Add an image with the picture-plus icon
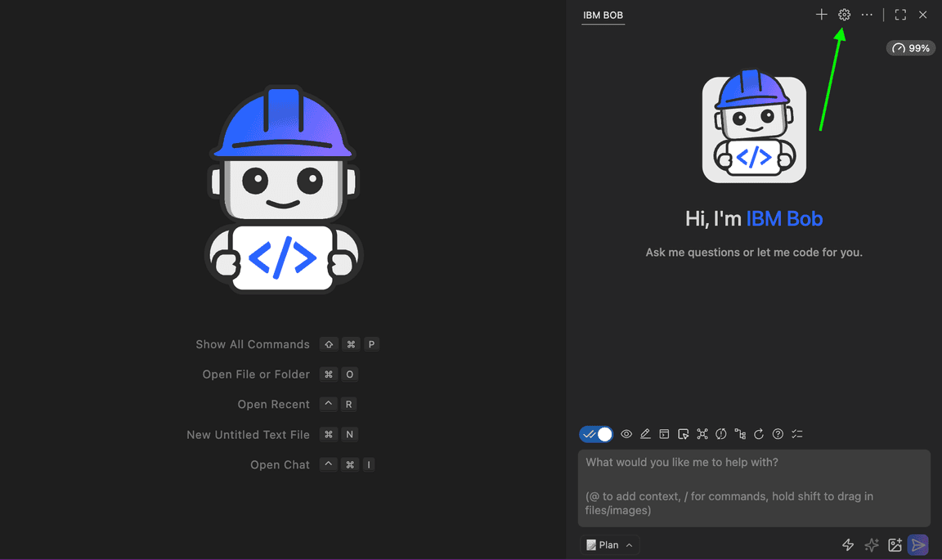The height and width of the screenshot is (560, 942). point(895,545)
